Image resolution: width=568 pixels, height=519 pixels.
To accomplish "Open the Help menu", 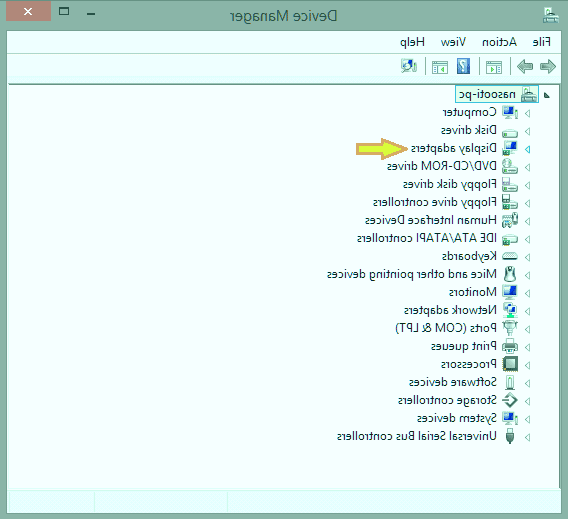I will click(x=412, y=42).
